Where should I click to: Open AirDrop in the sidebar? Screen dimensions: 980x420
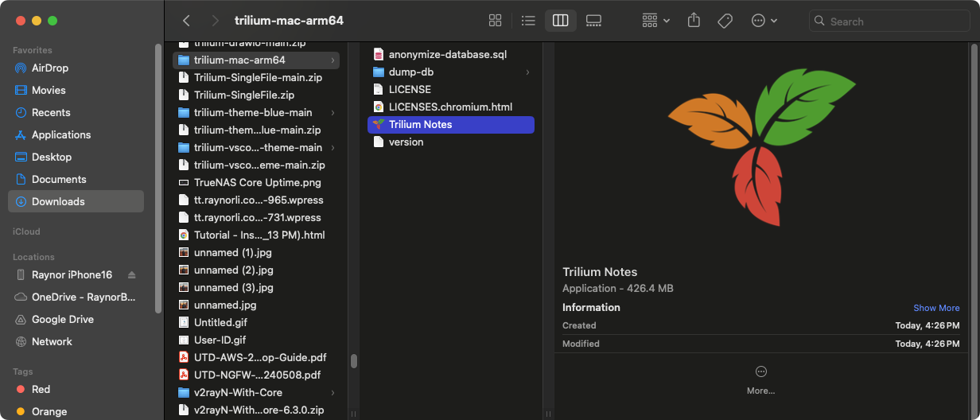[x=76, y=68]
